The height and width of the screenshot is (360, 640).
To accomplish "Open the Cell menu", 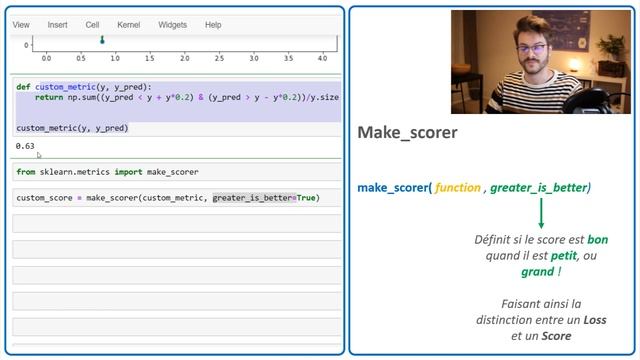I will click(92, 25).
